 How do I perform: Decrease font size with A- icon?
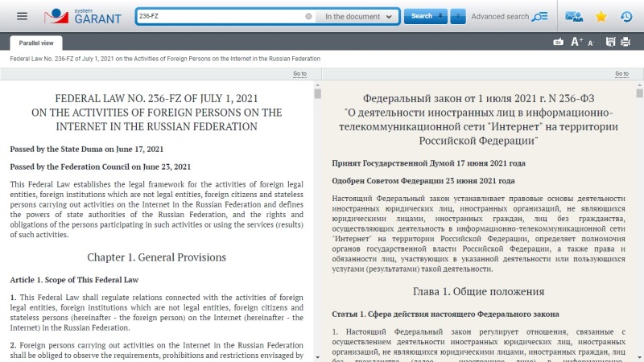click(x=591, y=43)
